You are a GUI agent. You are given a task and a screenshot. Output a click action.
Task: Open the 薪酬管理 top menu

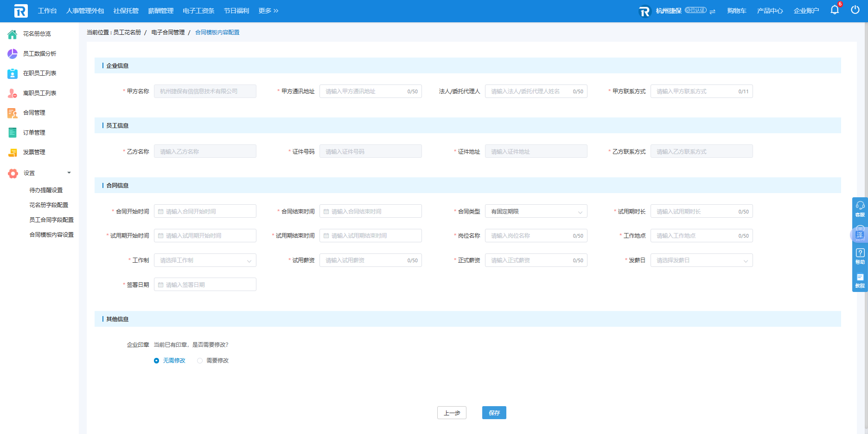(x=160, y=11)
